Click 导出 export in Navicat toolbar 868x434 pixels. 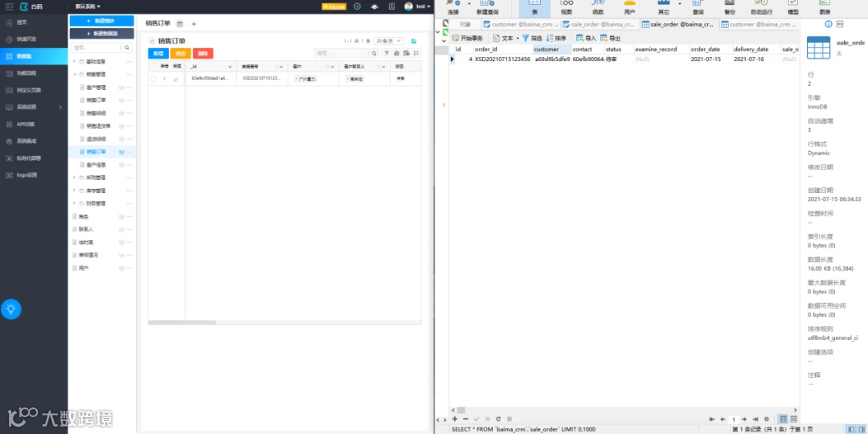point(611,39)
